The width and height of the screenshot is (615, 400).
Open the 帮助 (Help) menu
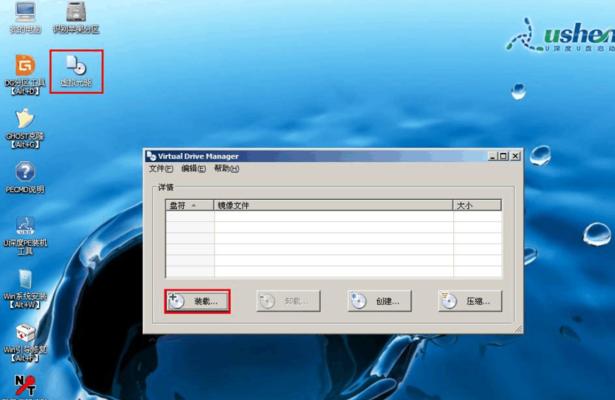tap(226, 168)
